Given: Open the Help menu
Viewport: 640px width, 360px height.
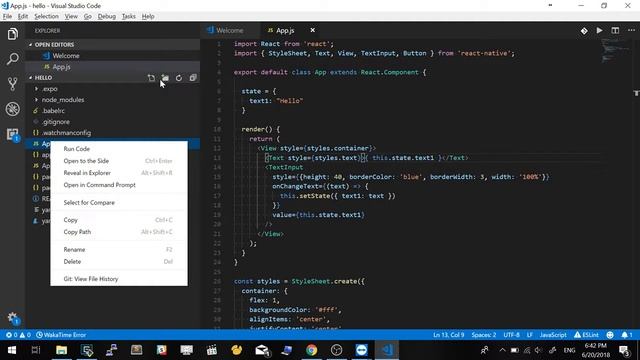Looking at the screenshot, I should click(148, 16).
